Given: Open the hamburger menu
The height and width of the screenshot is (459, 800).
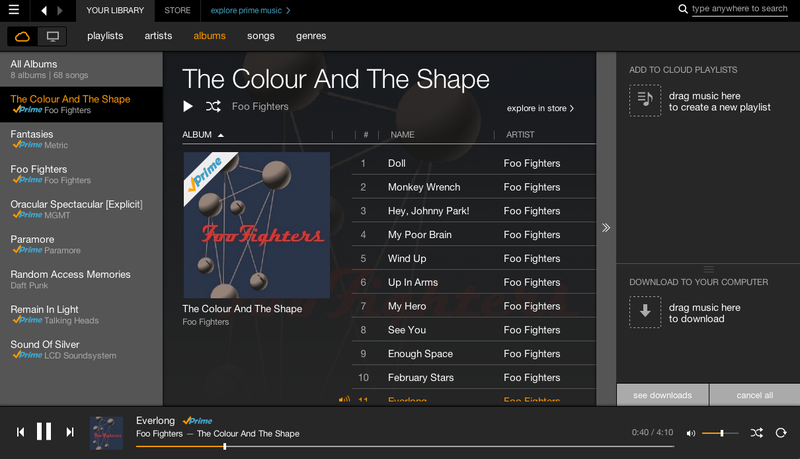Looking at the screenshot, I should point(14,10).
